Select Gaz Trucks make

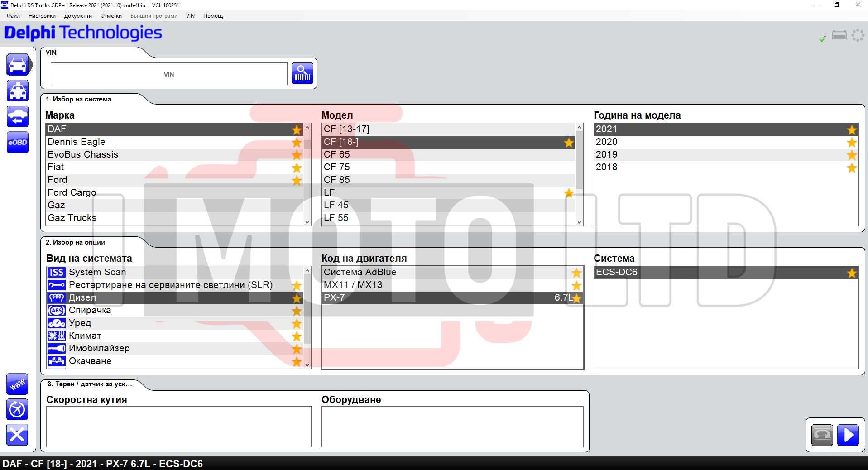pos(174,218)
